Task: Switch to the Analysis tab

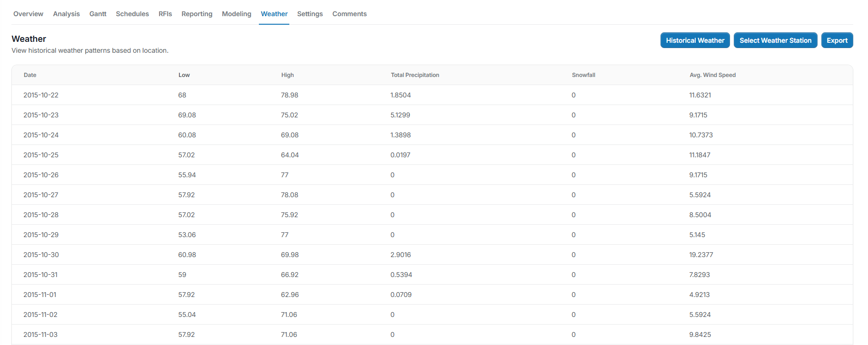Action: [66, 14]
